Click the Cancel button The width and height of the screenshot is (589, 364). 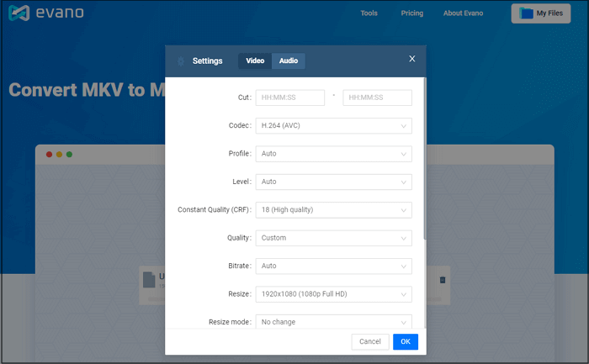click(370, 341)
